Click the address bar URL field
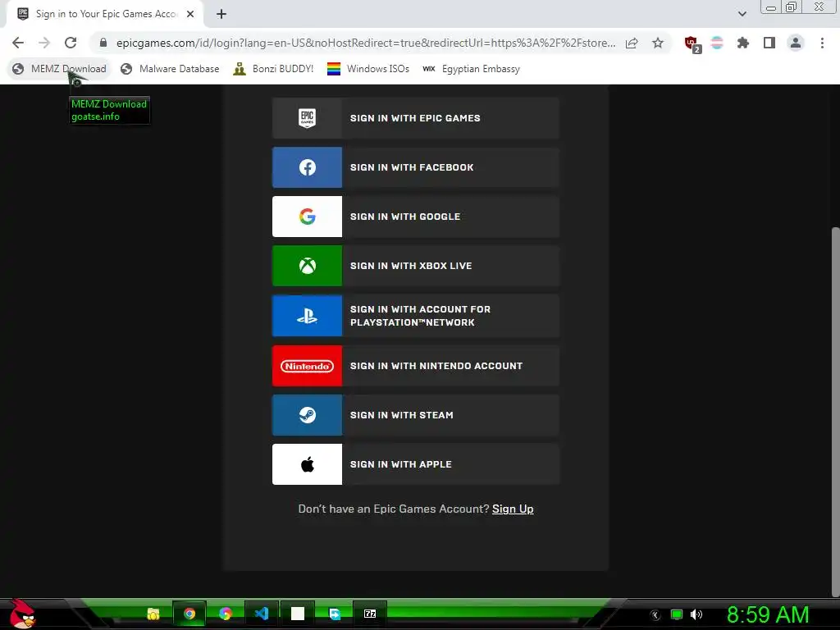This screenshot has width=840, height=630. [366, 43]
